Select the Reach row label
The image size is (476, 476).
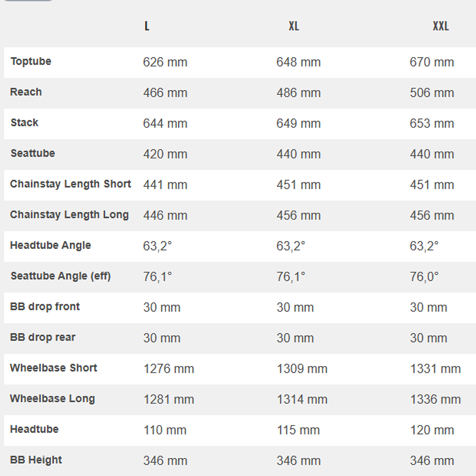(x=26, y=92)
